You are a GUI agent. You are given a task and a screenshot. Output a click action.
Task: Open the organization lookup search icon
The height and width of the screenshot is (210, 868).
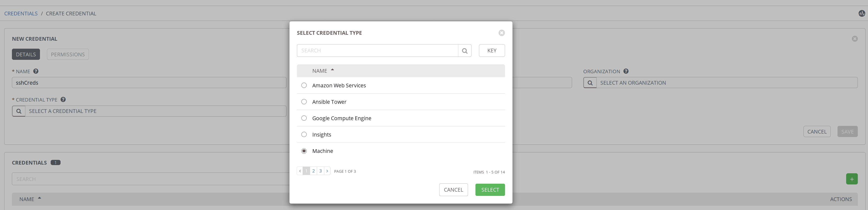590,83
